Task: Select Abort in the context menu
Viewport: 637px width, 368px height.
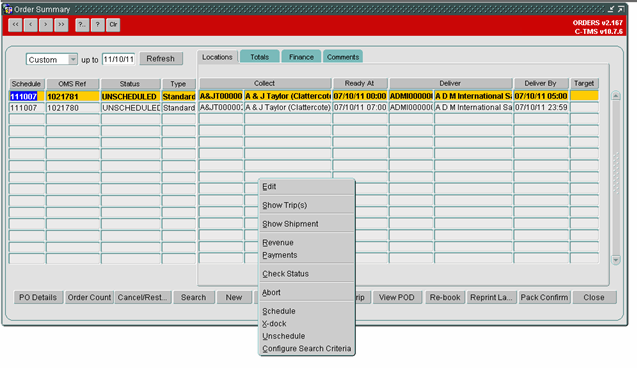Action: click(307, 293)
